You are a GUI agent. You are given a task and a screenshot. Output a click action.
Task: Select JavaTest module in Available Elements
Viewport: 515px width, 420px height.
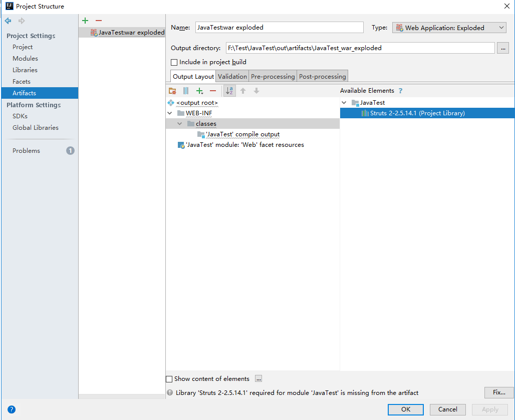click(372, 103)
